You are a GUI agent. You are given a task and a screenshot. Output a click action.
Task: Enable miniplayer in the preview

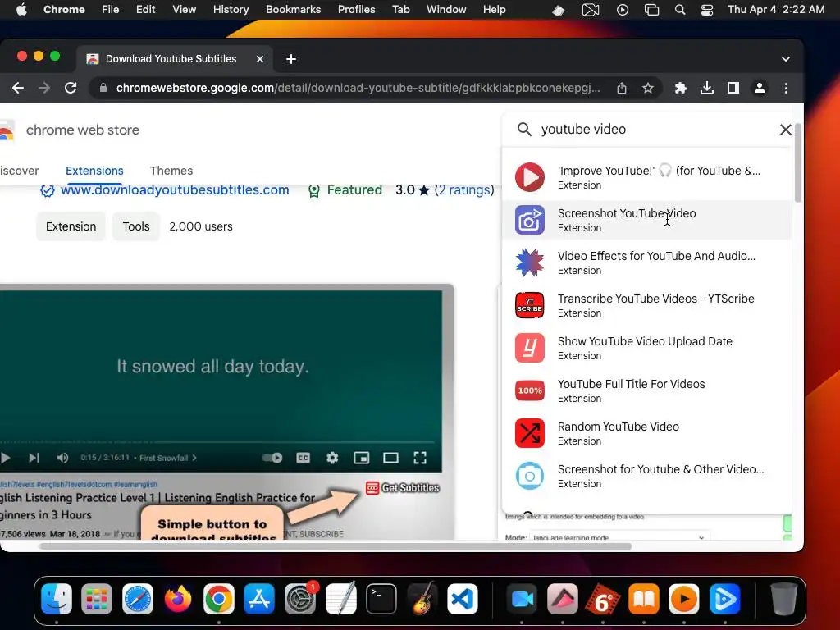(x=362, y=458)
